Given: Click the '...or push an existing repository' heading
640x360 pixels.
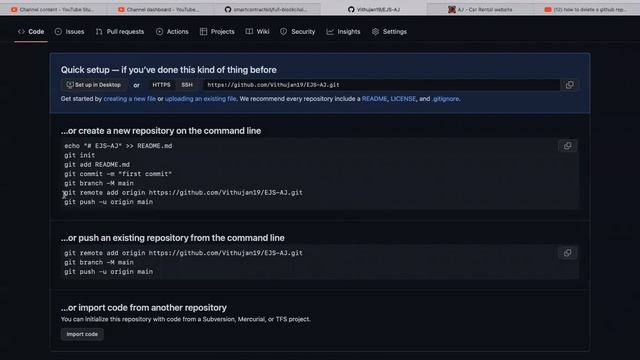Looking at the screenshot, I should (173, 238).
